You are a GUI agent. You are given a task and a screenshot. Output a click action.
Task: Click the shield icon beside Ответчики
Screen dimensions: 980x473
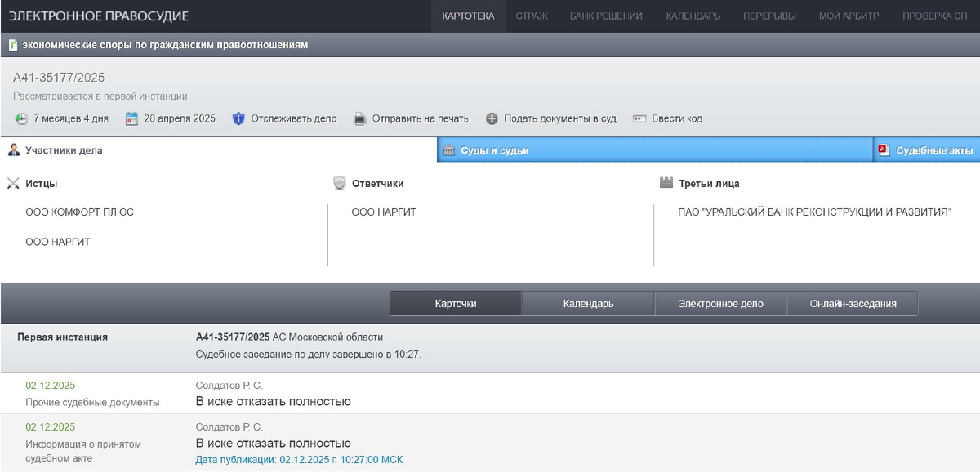pos(340,184)
